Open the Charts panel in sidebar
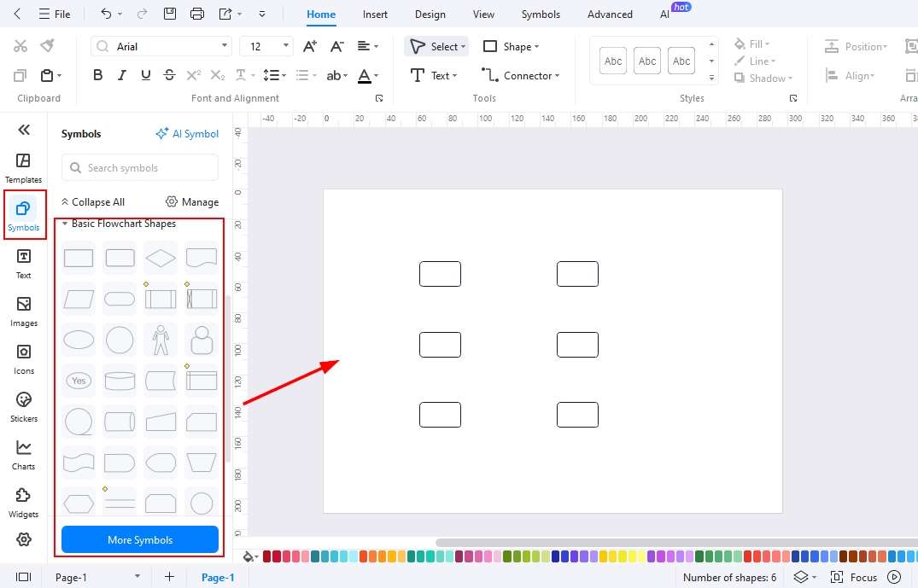 coord(23,452)
